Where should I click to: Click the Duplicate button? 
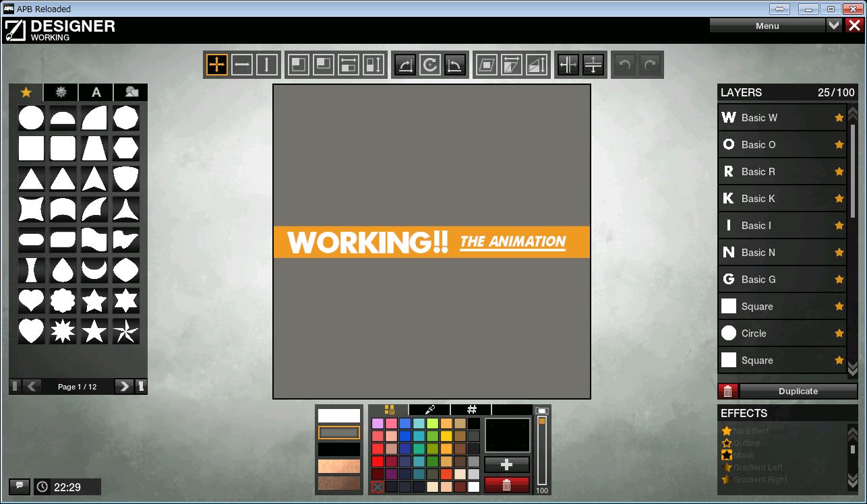pos(798,391)
